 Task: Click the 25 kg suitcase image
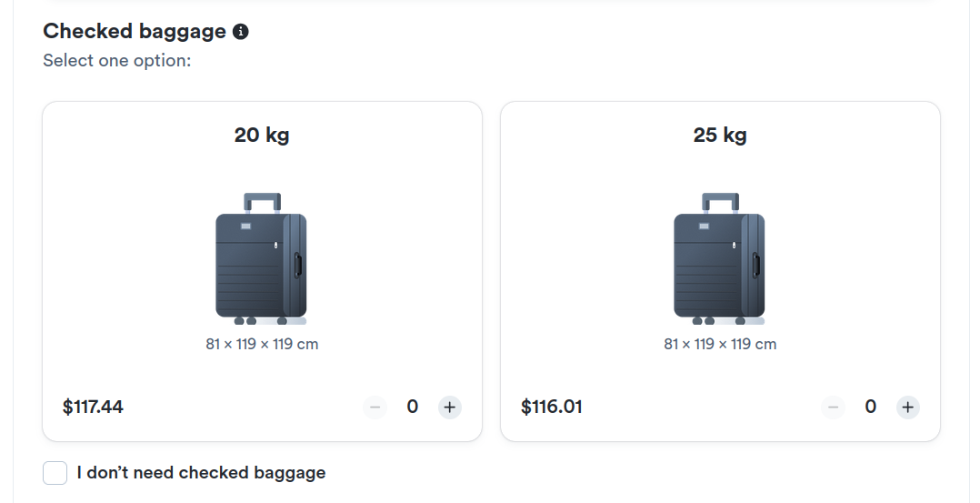pyautogui.click(x=720, y=259)
